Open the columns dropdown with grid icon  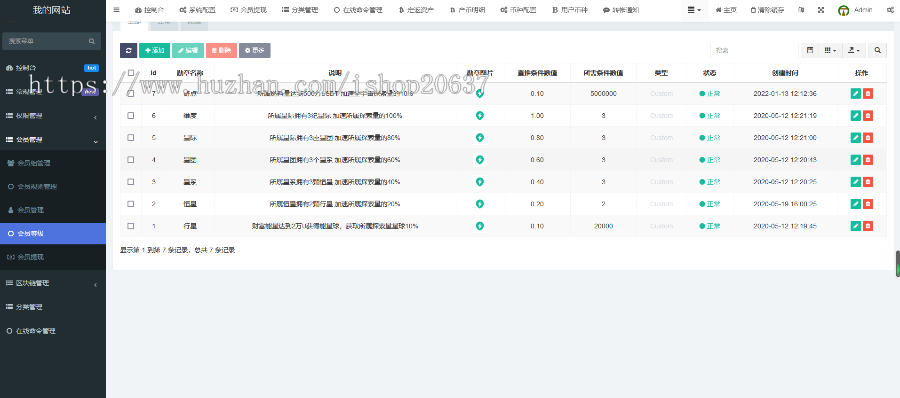pyautogui.click(x=830, y=51)
